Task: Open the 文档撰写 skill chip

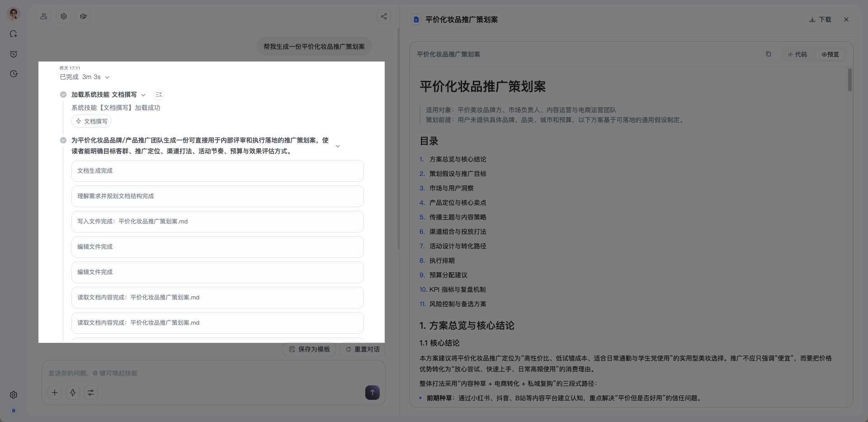Action: [91, 121]
